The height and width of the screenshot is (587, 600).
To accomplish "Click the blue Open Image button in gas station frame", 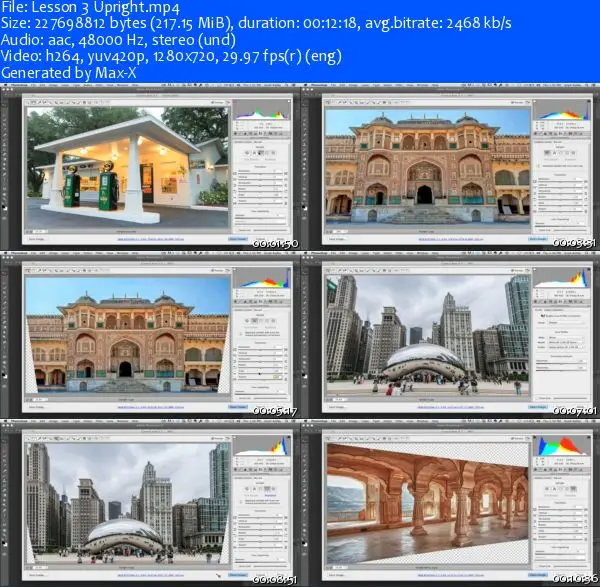I will tap(238, 239).
